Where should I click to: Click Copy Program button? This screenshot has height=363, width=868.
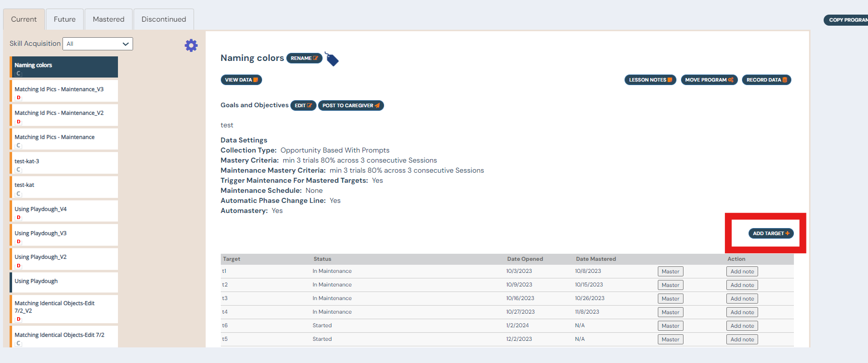(x=847, y=20)
